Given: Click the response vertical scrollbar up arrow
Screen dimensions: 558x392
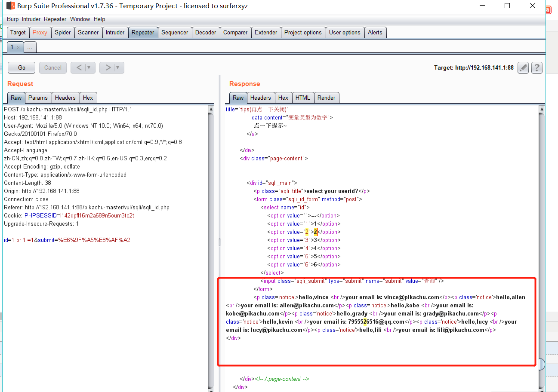Looking at the screenshot, I should click(542, 109).
